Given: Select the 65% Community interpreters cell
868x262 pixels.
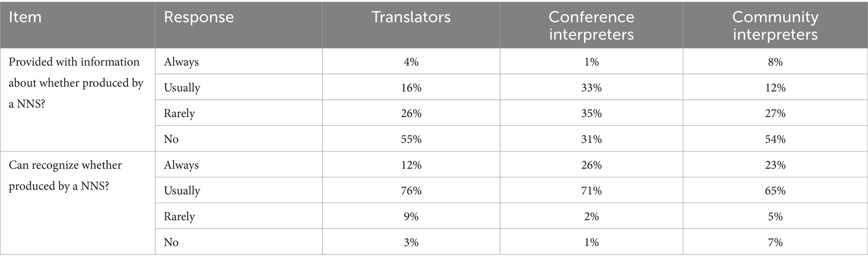Looking at the screenshot, I should (x=775, y=190).
